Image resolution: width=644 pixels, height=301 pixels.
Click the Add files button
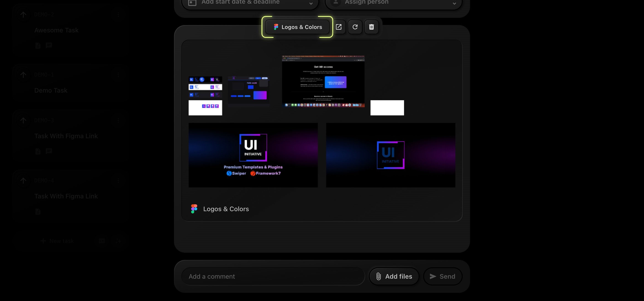coord(394,277)
